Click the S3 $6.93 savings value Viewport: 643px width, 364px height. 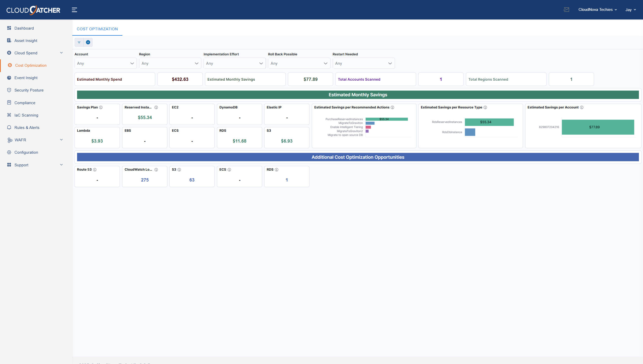pos(287,141)
